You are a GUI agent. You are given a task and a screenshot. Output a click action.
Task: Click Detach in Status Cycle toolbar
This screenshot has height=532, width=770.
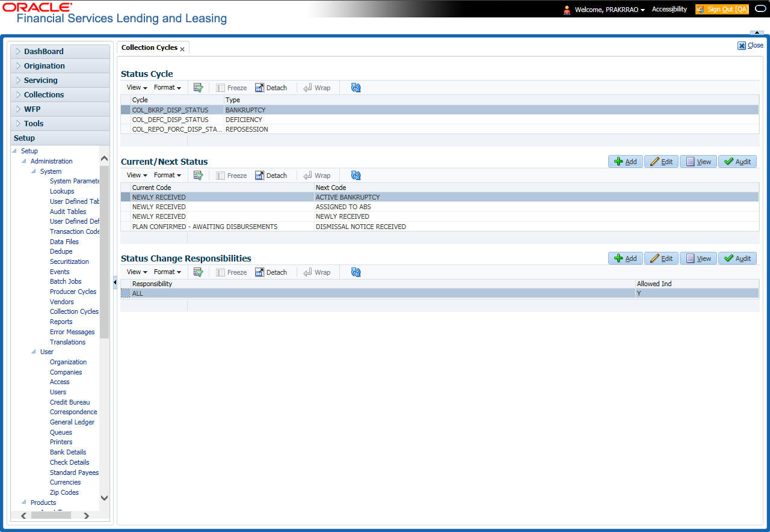pyautogui.click(x=271, y=88)
